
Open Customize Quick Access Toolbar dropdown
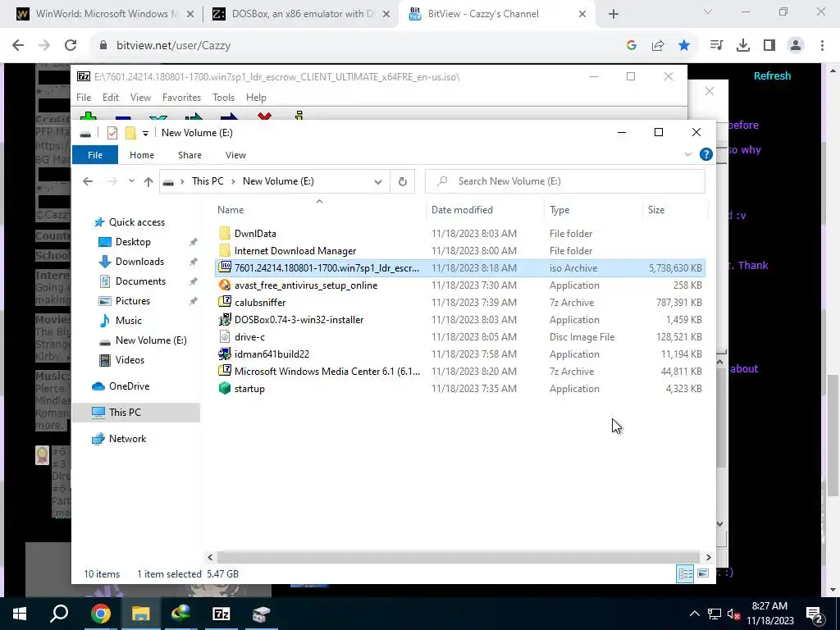click(145, 134)
